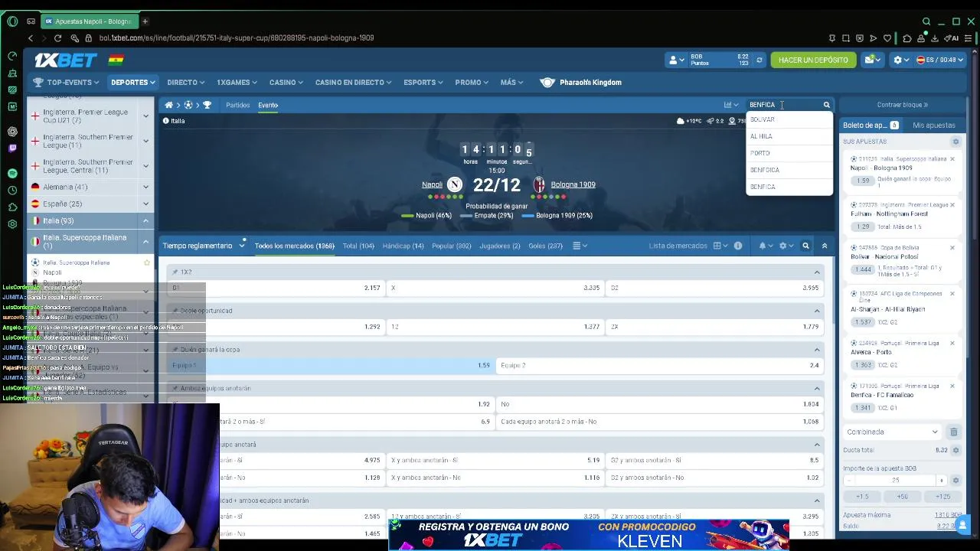Click the stake amount field showing 25

click(x=896, y=480)
